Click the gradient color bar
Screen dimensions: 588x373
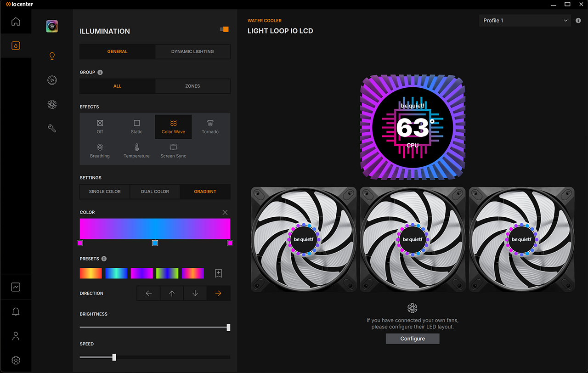(x=155, y=229)
